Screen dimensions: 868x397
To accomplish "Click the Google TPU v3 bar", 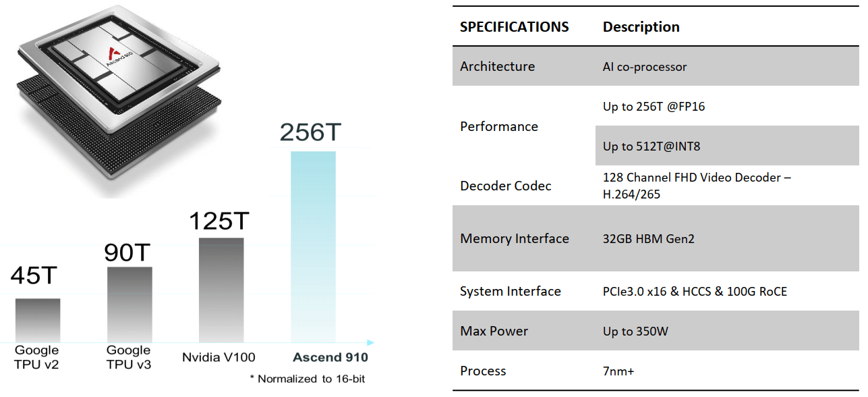I will 129,305.
